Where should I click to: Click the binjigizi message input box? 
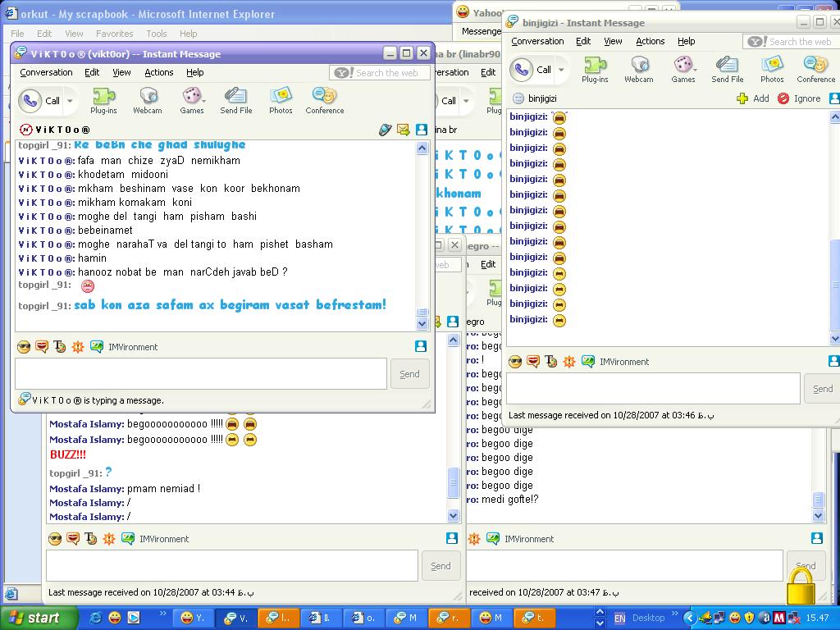(x=654, y=389)
